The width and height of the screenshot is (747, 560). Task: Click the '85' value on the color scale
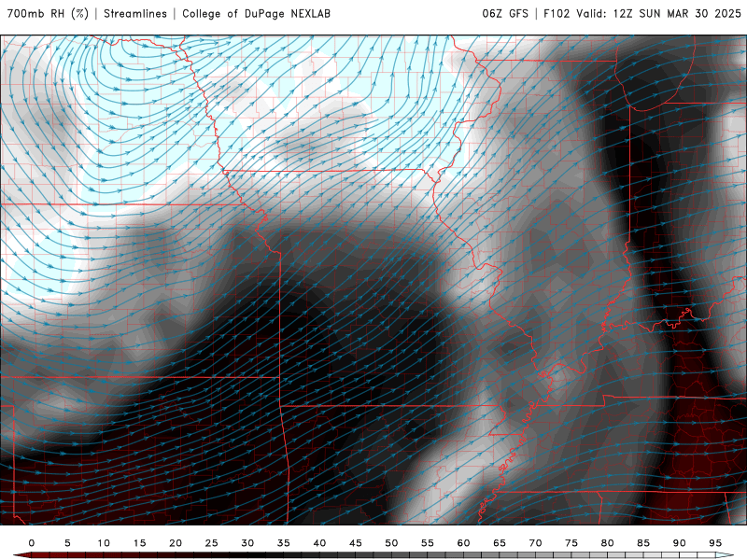643,543
